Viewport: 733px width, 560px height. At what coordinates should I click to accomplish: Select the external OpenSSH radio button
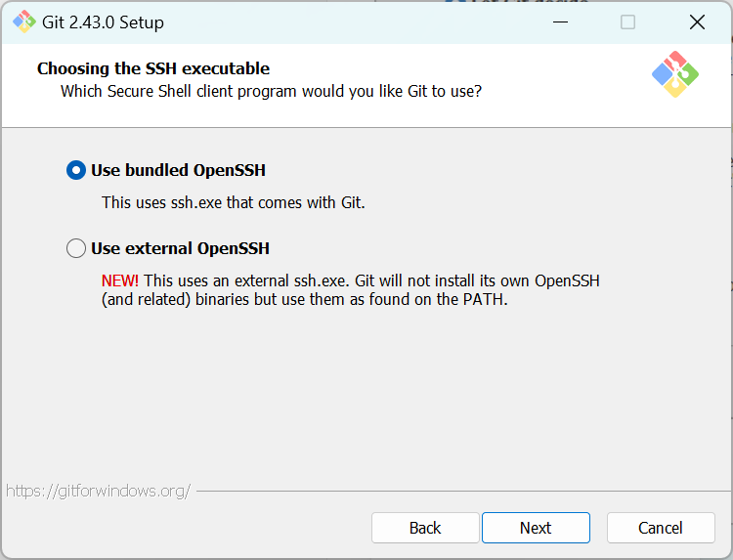tap(76, 248)
